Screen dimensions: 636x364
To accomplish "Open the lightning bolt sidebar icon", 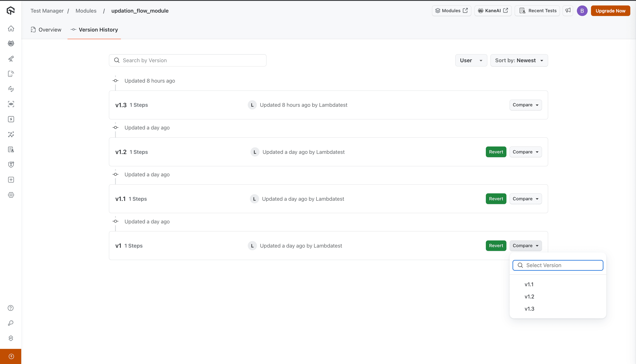I will point(11,119).
